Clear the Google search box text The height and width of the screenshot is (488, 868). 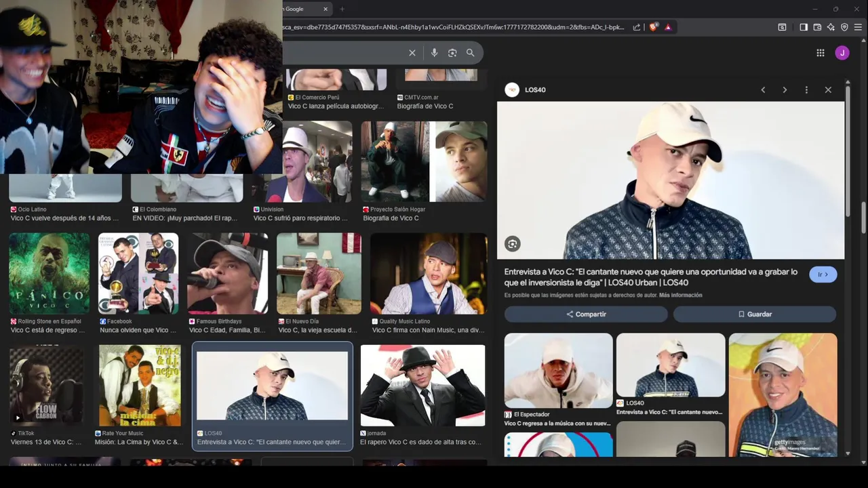412,53
